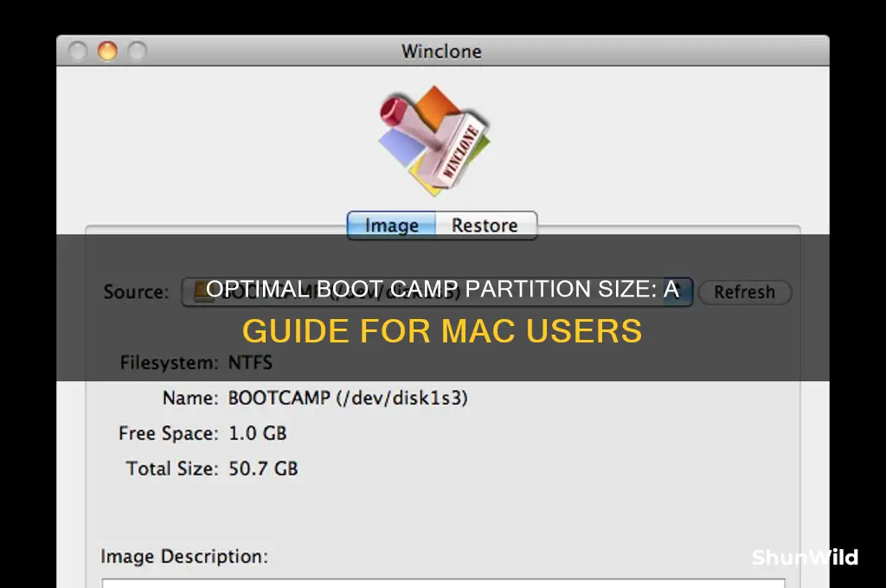Click in the Image Description text field
The height and width of the screenshot is (588, 886).
pyautogui.click(x=443, y=583)
